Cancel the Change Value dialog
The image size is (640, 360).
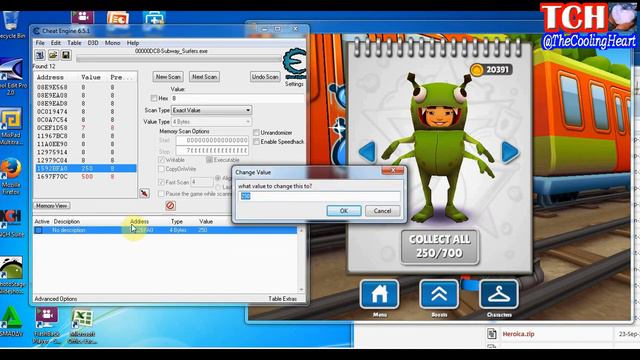[382, 211]
